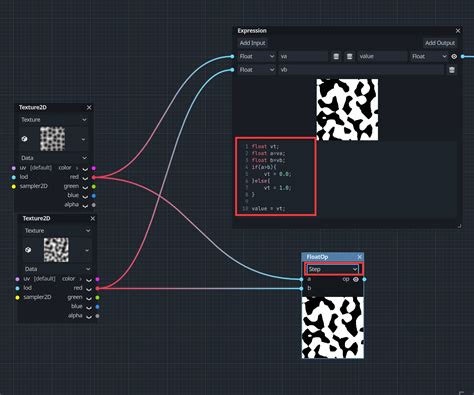Edit the vb input name field
Screen dimensions: 474x395
pyautogui.click(x=362, y=70)
